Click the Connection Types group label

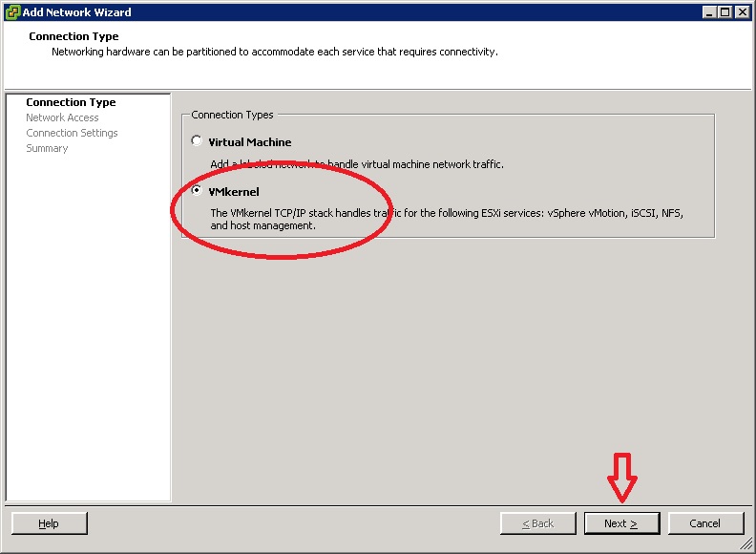[232, 115]
